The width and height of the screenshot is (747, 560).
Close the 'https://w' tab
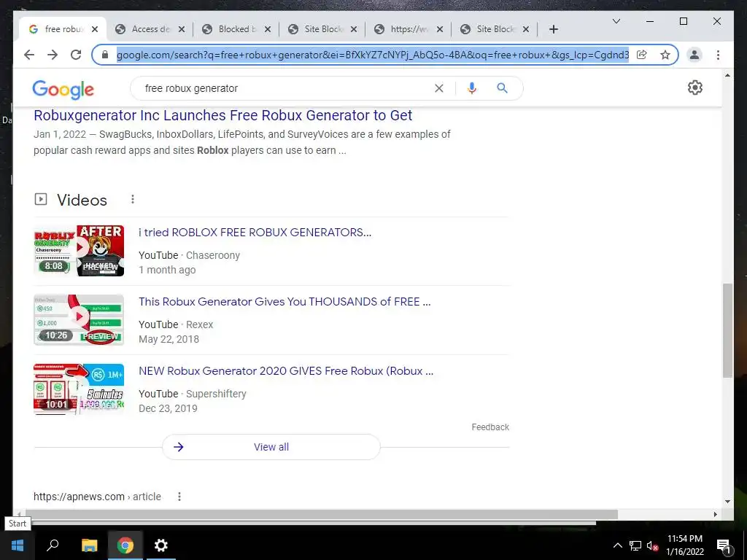[x=440, y=29]
